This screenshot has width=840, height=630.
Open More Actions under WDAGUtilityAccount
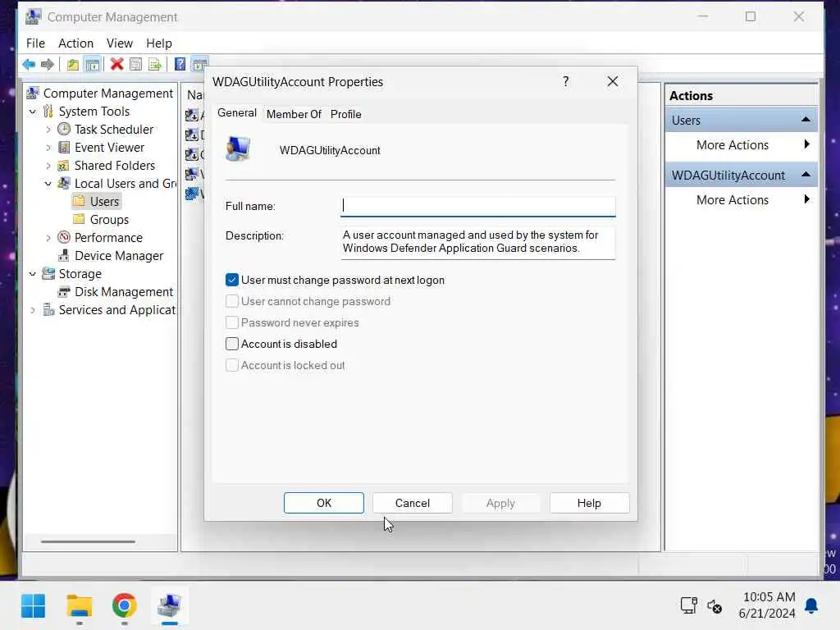click(x=742, y=200)
